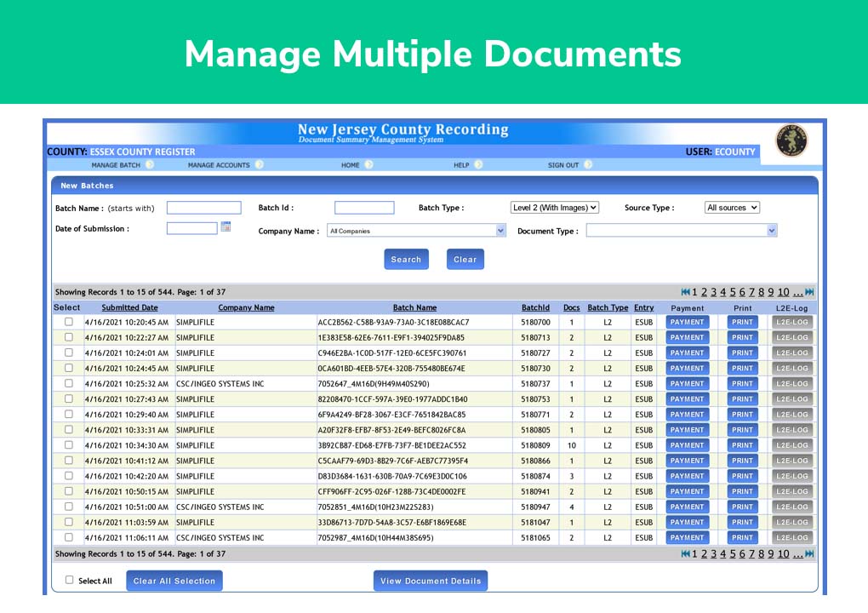868x613 pixels.
Task: Go to page 10 in top pager
Action: pyautogui.click(x=783, y=292)
